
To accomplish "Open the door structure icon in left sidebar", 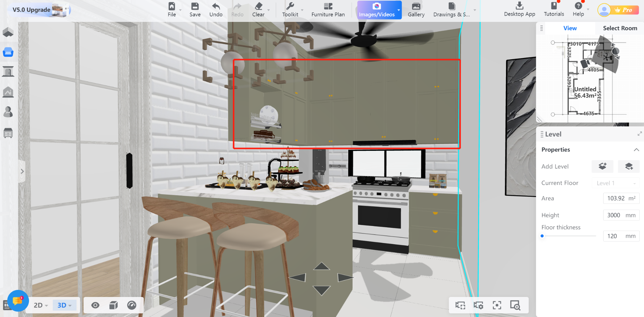I will click(x=8, y=72).
